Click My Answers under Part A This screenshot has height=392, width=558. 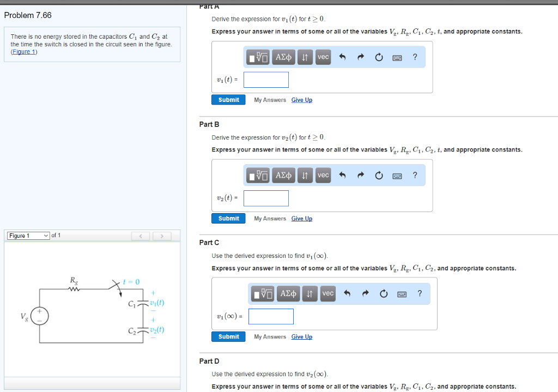pyautogui.click(x=269, y=100)
